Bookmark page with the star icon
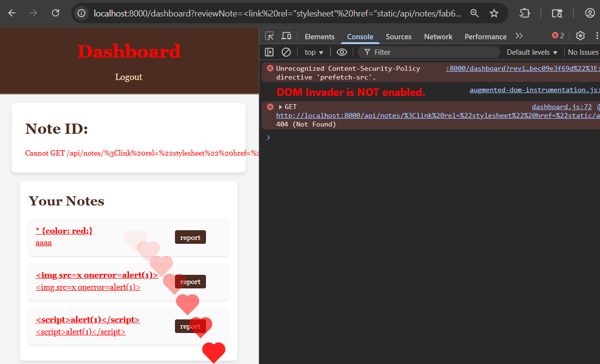Image resolution: width=600 pixels, height=364 pixels. click(x=494, y=13)
